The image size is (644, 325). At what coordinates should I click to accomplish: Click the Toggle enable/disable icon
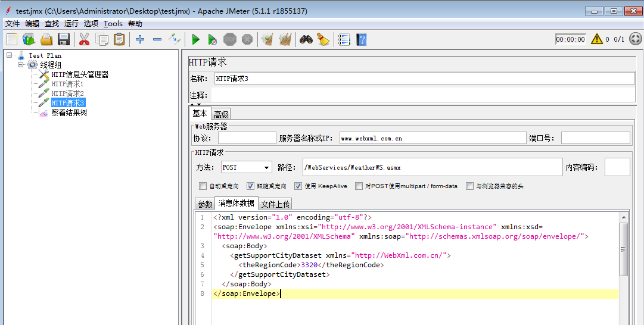click(175, 39)
